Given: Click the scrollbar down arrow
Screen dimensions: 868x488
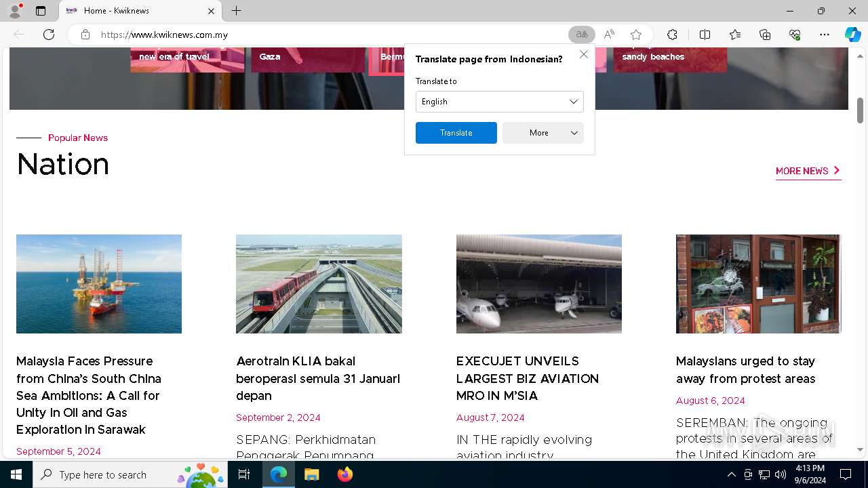Looking at the screenshot, I should click(x=860, y=449).
